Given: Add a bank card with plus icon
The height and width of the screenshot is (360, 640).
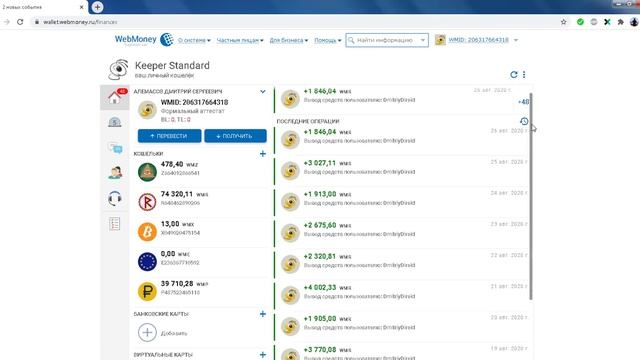Looking at the screenshot, I should 262,314.
